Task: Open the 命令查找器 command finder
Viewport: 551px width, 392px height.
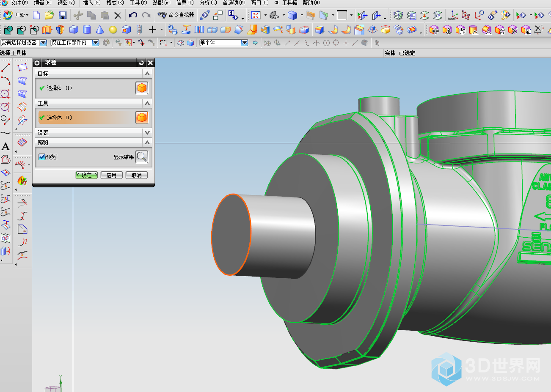Action: [x=176, y=15]
